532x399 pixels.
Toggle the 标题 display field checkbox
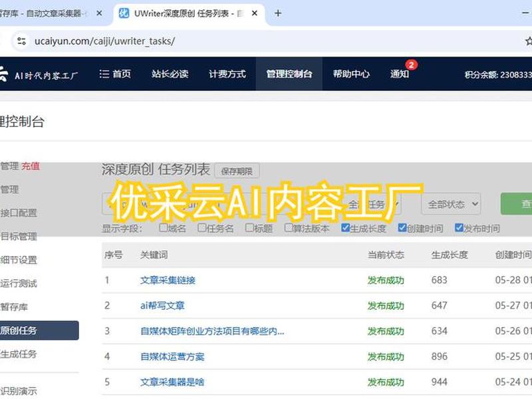click(249, 227)
